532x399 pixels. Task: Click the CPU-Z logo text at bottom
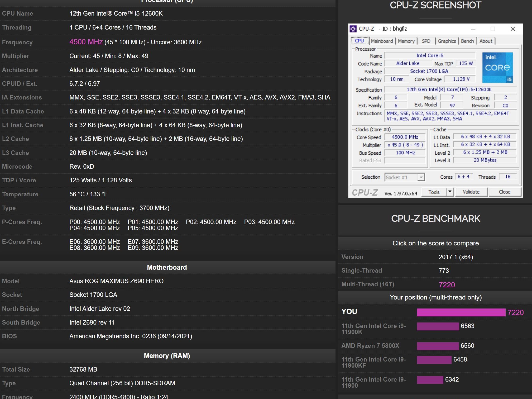(365, 193)
